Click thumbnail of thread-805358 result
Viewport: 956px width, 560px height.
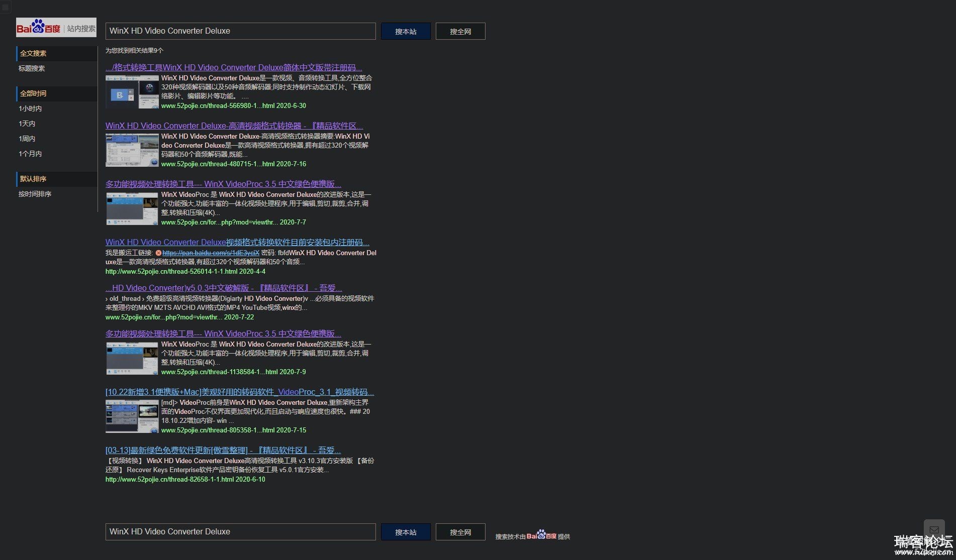(x=132, y=416)
